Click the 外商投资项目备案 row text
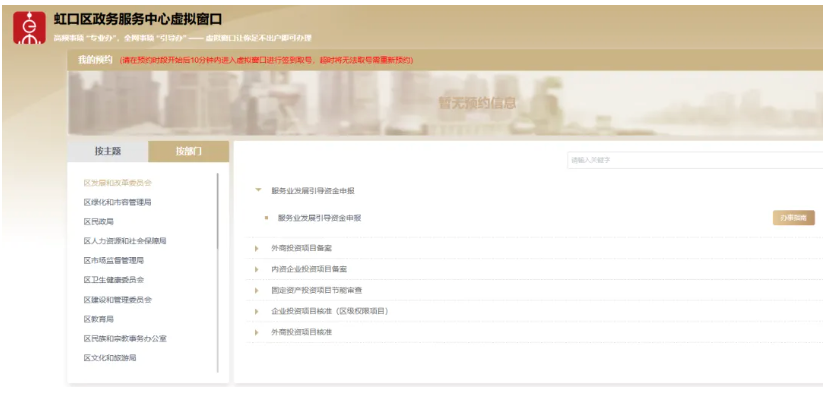 [x=302, y=248]
